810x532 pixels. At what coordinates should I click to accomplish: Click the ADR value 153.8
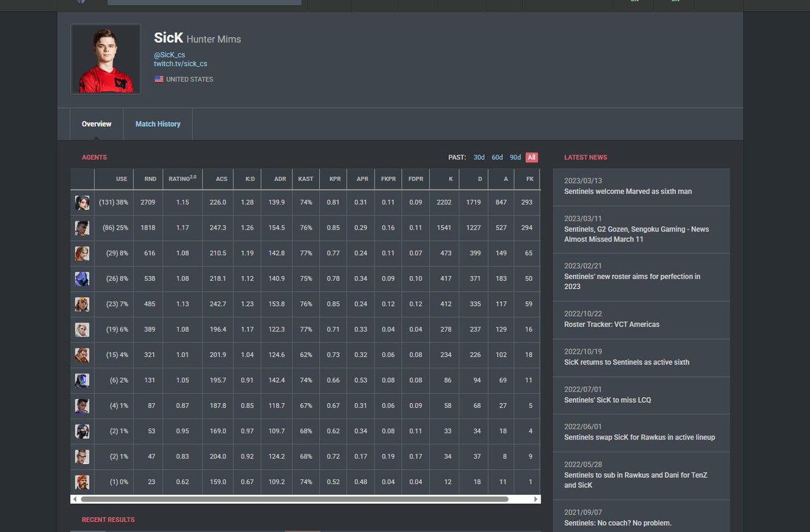click(x=276, y=304)
